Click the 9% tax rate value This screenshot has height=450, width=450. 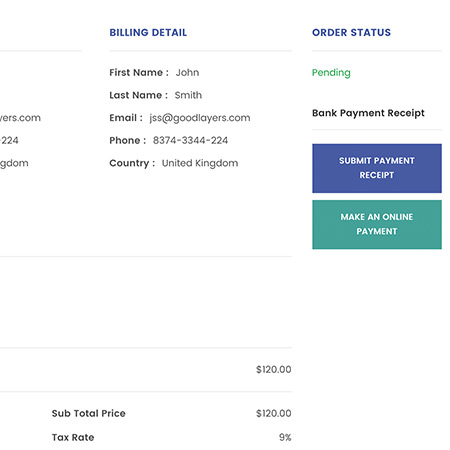(285, 437)
